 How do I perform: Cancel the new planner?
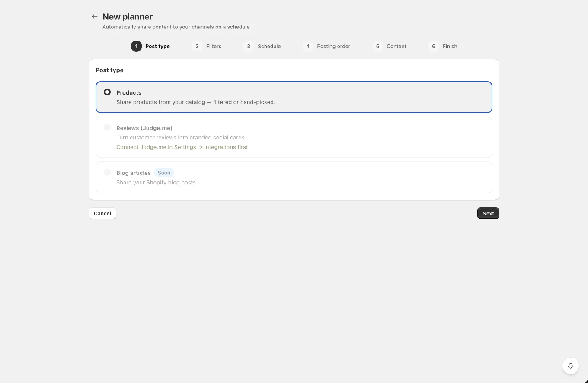pos(102,213)
